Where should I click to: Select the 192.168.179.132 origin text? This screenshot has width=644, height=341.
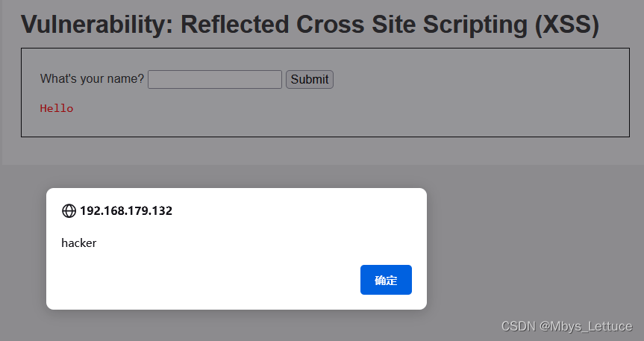click(x=126, y=210)
